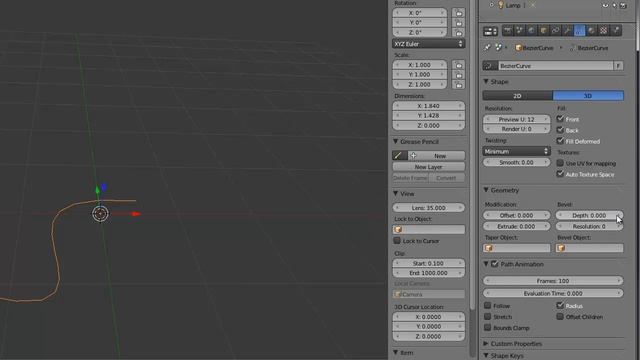640x360 pixels.
Task: Expand the Lamp row in outliner
Action: 491,5
